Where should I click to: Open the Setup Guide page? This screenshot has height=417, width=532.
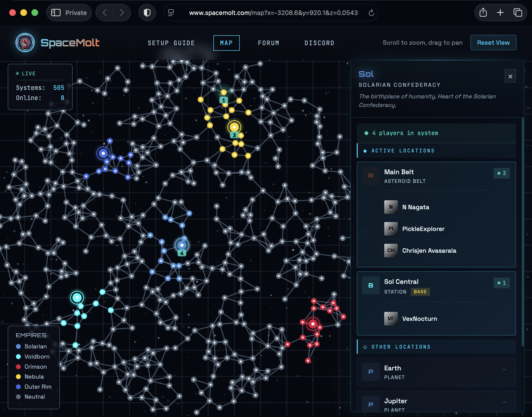click(171, 43)
